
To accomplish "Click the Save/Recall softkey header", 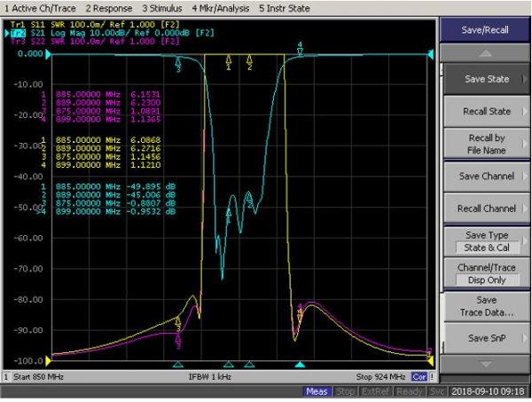I will point(485,30).
